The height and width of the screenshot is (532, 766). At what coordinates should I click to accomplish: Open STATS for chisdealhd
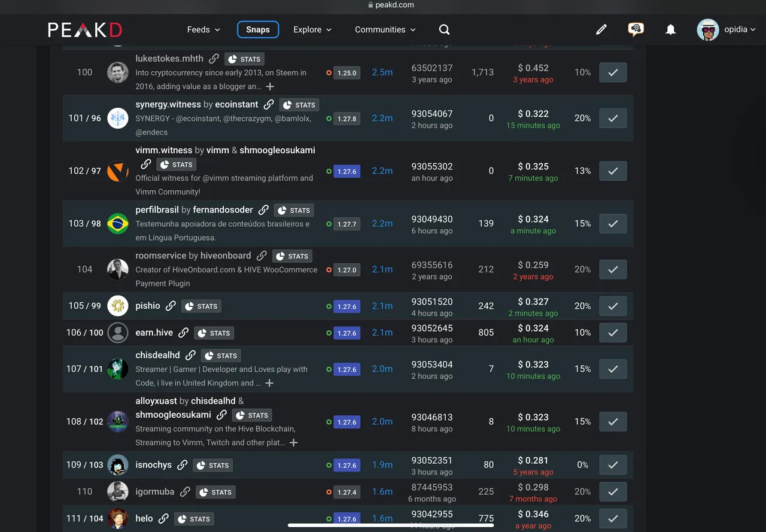pyautogui.click(x=221, y=356)
